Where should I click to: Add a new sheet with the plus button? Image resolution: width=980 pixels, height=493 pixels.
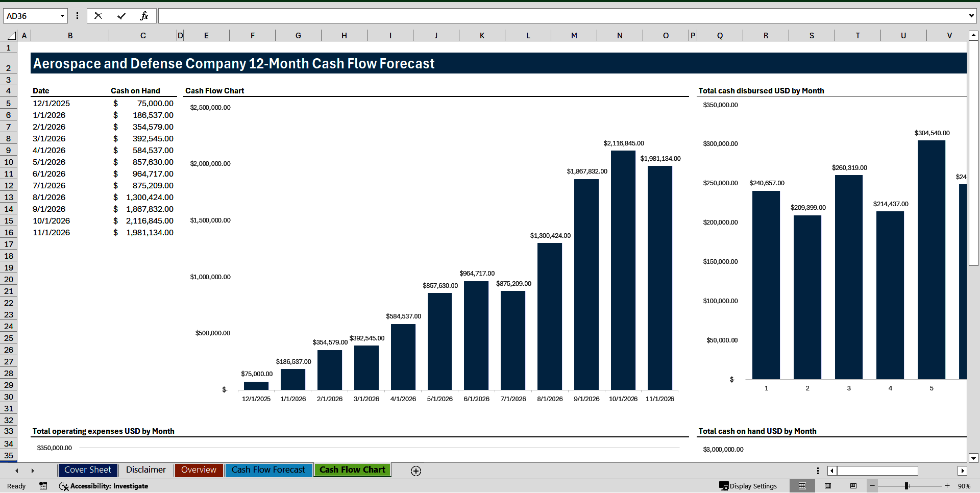pyautogui.click(x=415, y=471)
